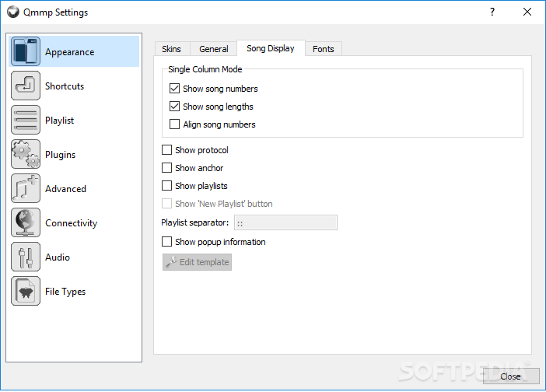
Task: Open the Playlist settings icon
Action: pyautogui.click(x=26, y=120)
